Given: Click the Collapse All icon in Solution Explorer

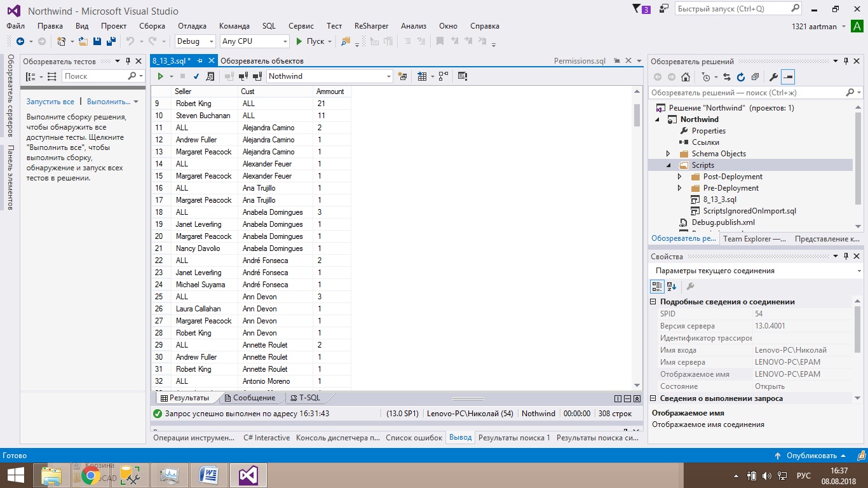Looking at the screenshot, I should tap(754, 77).
